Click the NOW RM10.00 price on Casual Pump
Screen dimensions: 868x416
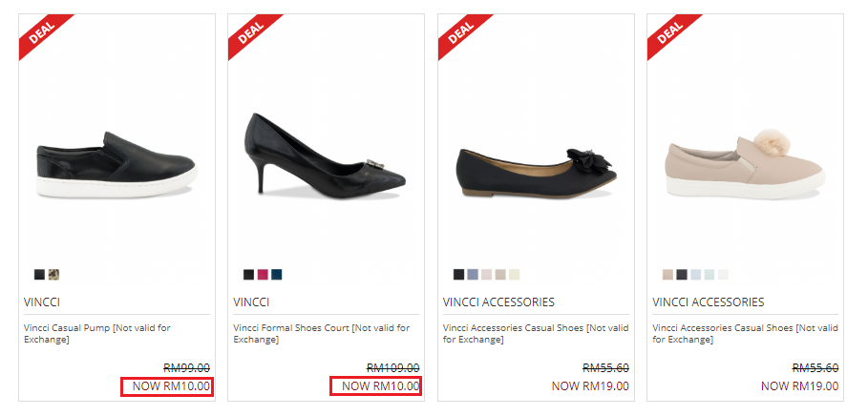click(x=167, y=386)
